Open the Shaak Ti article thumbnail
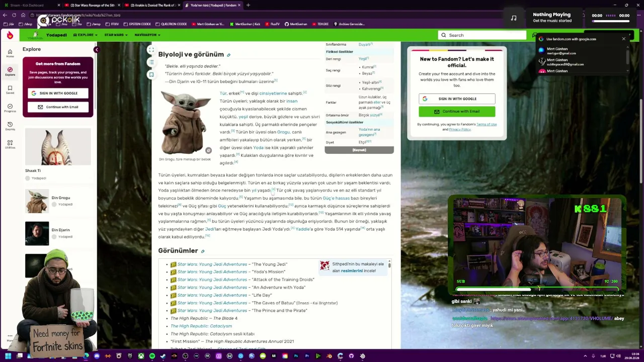 pyautogui.click(x=58, y=147)
